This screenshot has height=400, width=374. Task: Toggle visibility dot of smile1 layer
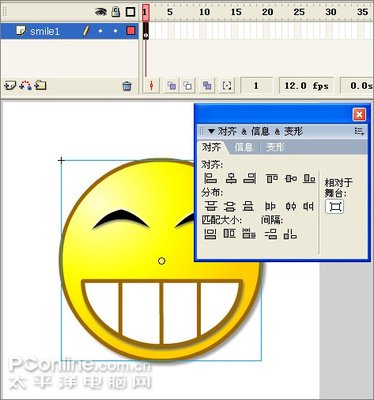100,31
